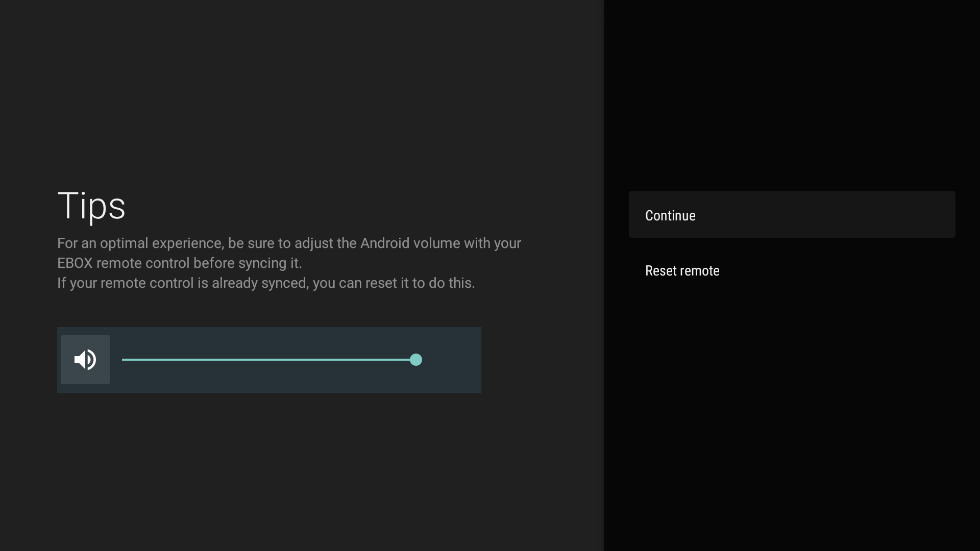Select the highlighted Continue option

pyautogui.click(x=792, y=215)
